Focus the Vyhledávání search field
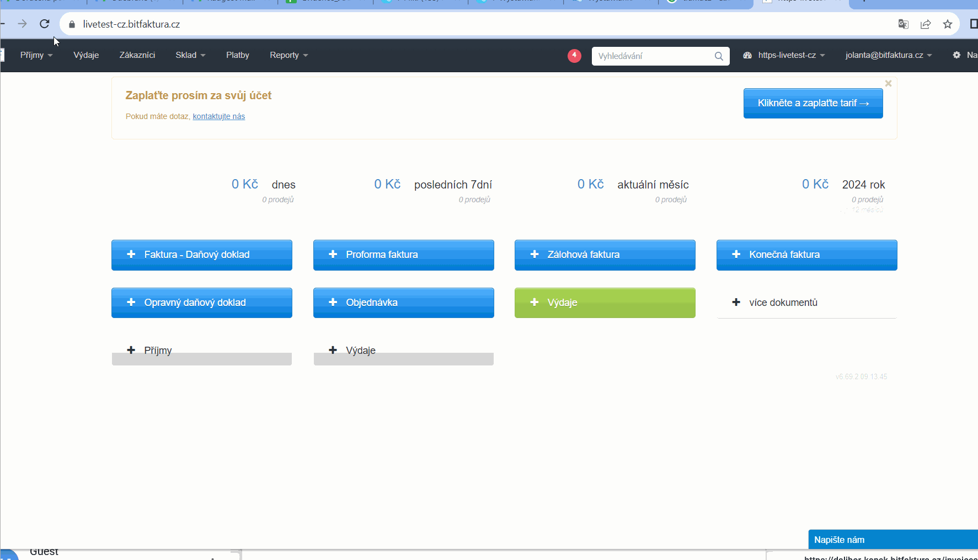This screenshot has height=560, width=978. click(653, 56)
